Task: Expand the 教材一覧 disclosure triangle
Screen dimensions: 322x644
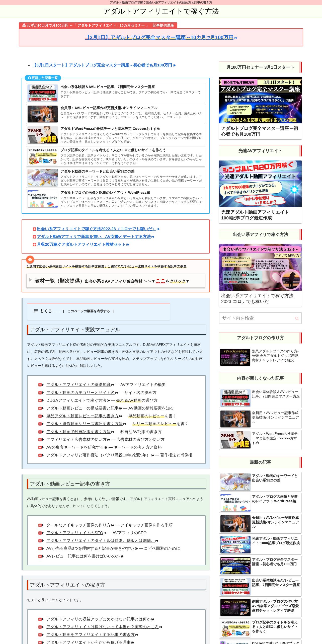Action: click(31, 280)
